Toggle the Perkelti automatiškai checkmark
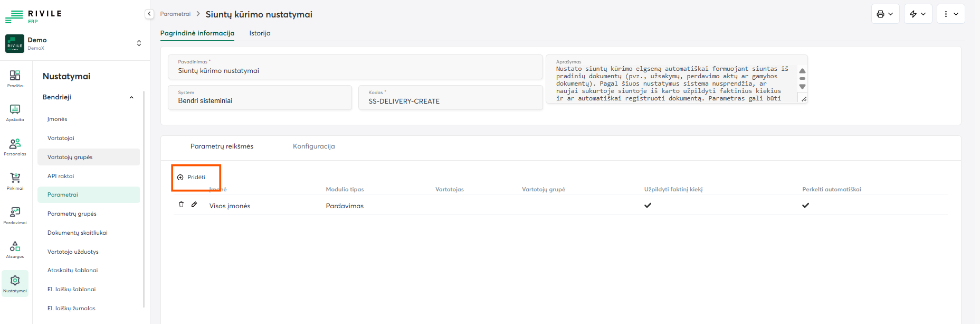The image size is (980, 324). tap(805, 206)
